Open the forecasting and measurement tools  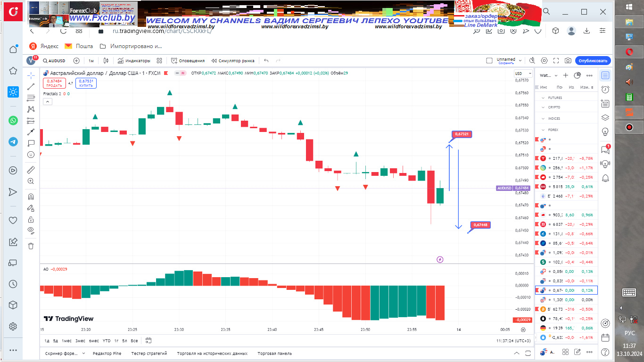click(x=31, y=120)
